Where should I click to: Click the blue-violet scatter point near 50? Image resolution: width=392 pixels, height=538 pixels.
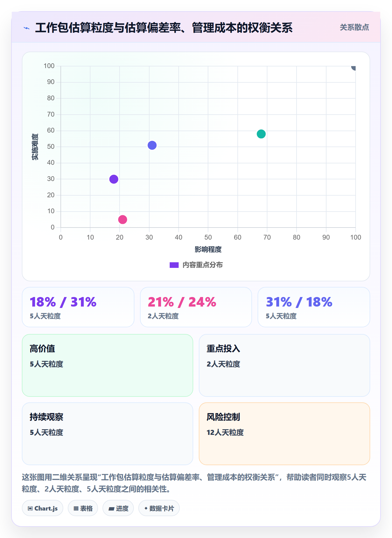tap(152, 145)
